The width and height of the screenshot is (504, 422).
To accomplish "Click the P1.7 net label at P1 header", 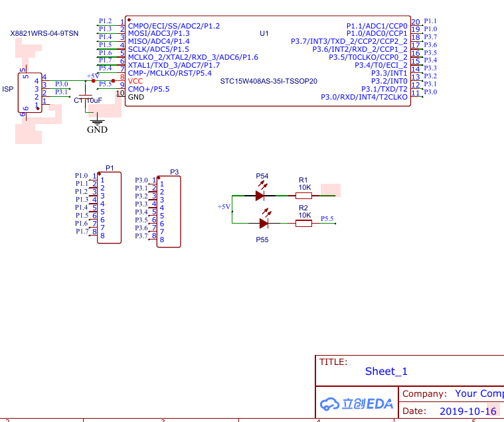I will pyautogui.click(x=82, y=231).
